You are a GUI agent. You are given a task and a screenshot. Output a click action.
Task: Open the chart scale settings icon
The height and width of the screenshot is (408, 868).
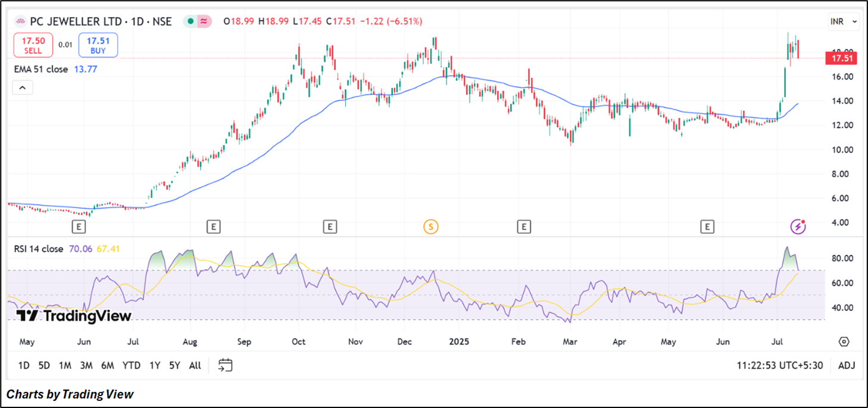844,341
